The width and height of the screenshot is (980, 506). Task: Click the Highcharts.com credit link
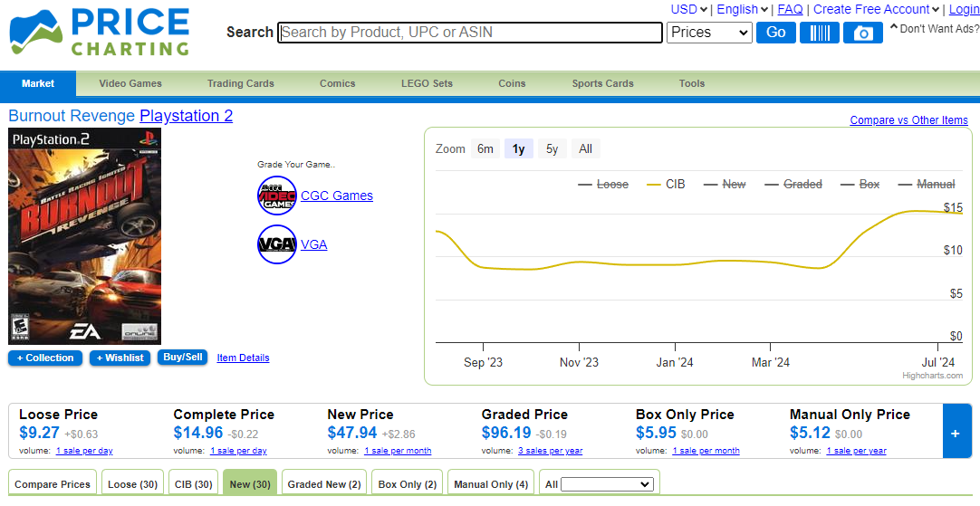click(933, 376)
